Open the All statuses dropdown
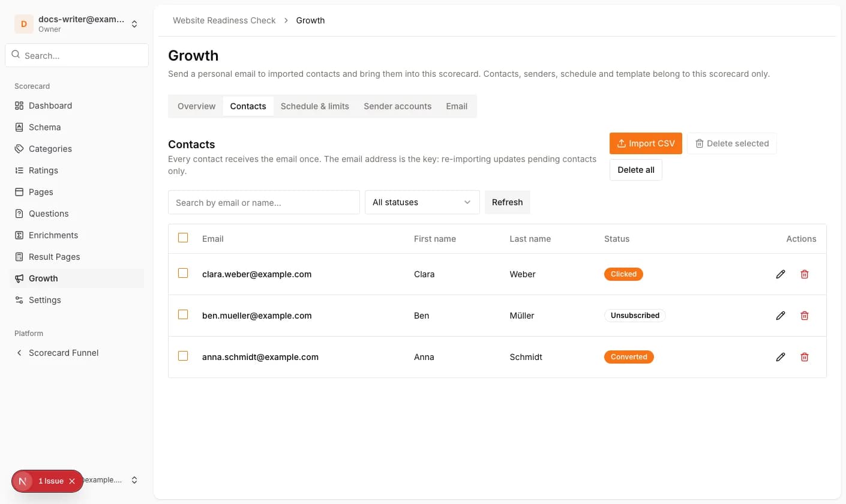The height and width of the screenshot is (504, 846). click(422, 202)
